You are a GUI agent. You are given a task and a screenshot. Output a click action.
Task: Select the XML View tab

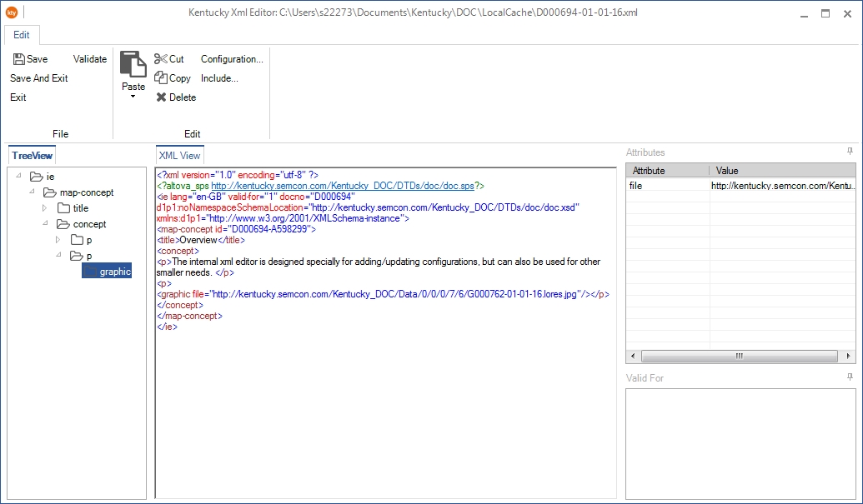(x=179, y=156)
